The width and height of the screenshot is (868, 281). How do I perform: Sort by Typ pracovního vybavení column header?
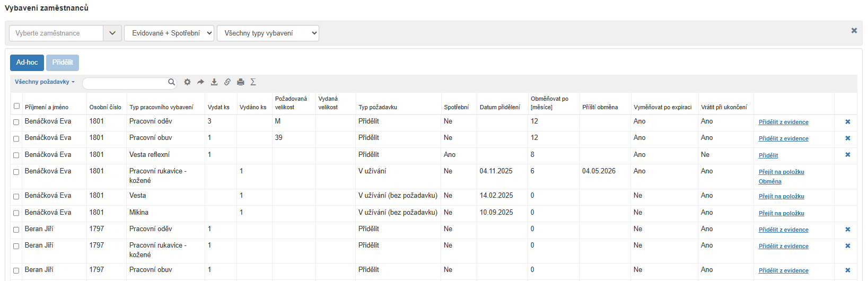pos(161,107)
